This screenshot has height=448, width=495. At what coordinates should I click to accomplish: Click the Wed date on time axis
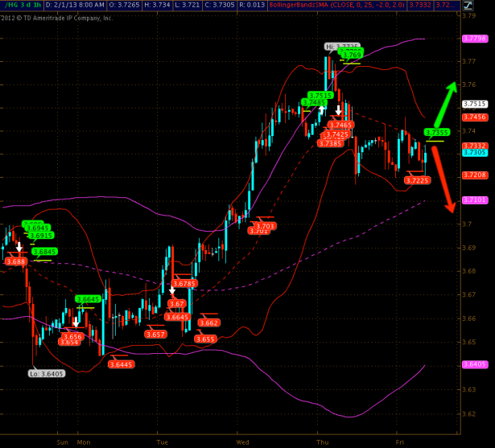(243, 442)
